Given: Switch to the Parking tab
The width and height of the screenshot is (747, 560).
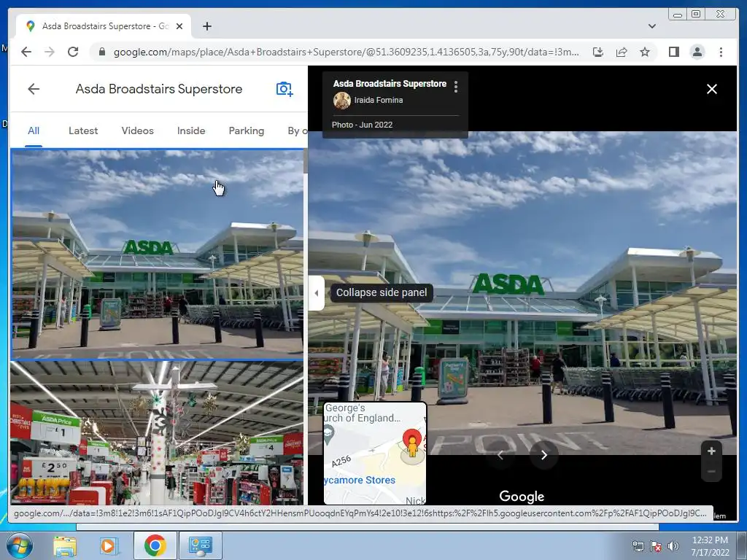Looking at the screenshot, I should point(247,131).
